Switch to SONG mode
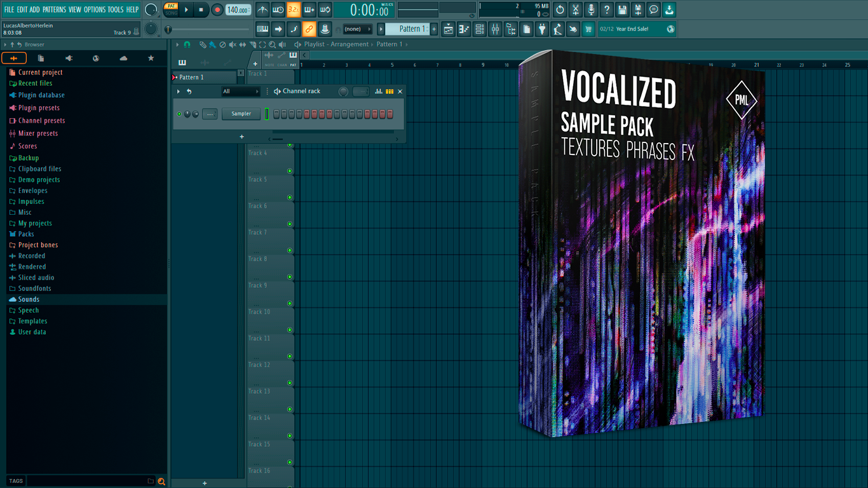This screenshot has height=488, width=868. [x=172, y=13]
